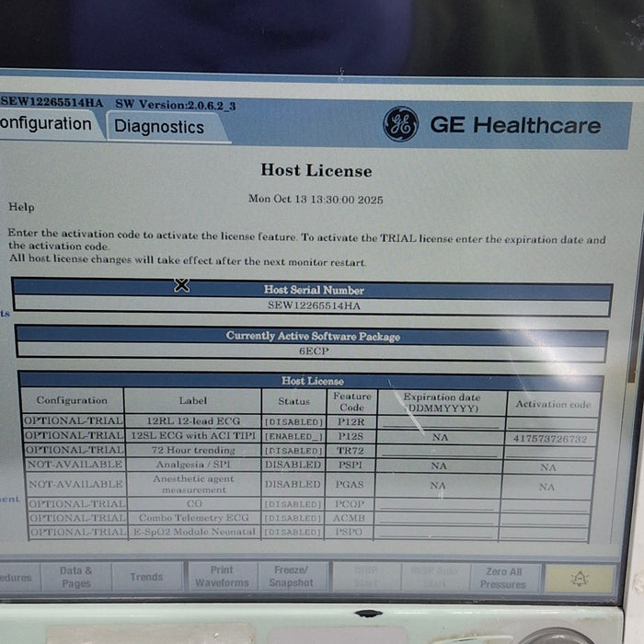This screenshot has width=644, height=644.
Task: Open the Procedures menu button
Action: 18,577
